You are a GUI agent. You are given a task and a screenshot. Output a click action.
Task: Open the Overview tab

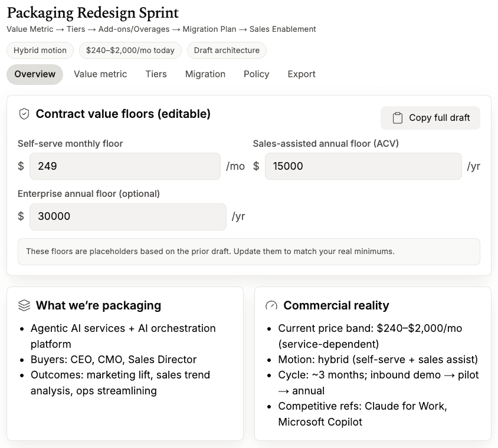click(x=35, y=74)
